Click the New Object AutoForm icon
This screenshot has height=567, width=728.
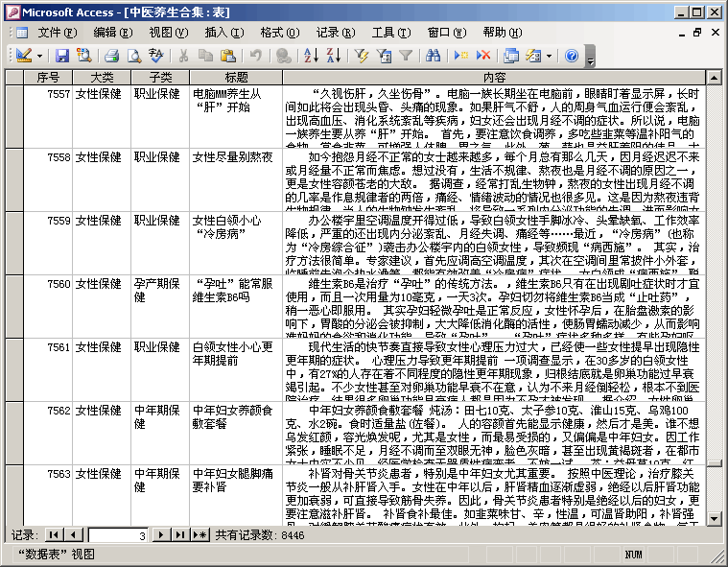[x=533, y=56]
